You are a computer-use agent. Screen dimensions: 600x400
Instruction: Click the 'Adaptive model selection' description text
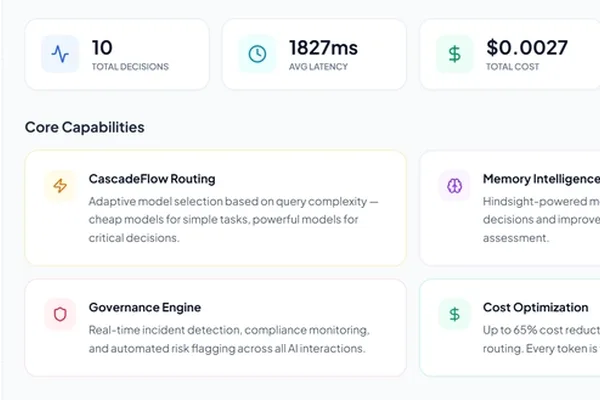pos(233,220)
